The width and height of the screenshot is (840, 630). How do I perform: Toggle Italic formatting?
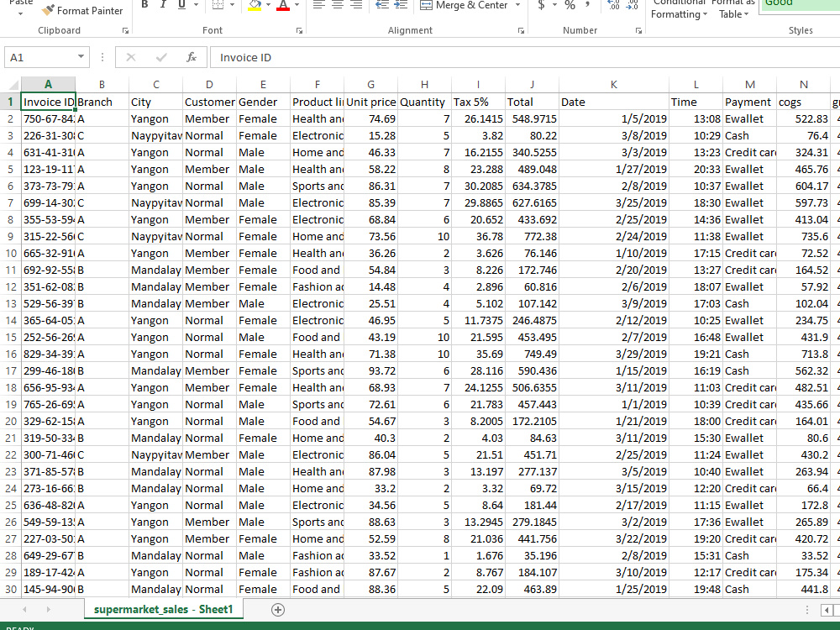[x=163, y=5]
